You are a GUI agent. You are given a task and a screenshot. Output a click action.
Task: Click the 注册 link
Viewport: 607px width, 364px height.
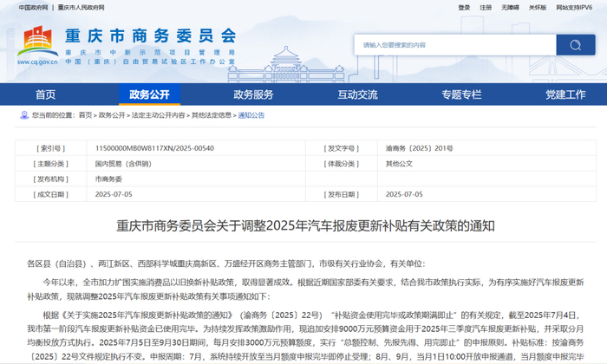click(x=486, y=7)
